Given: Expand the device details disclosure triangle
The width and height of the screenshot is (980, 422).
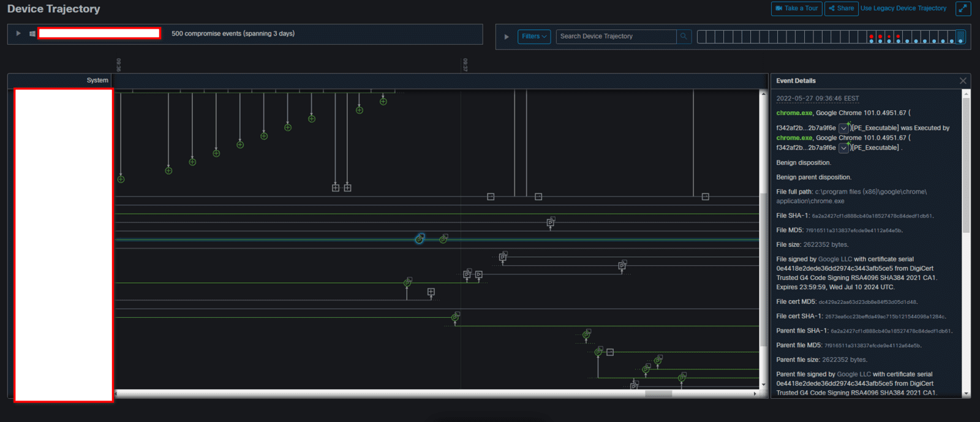Looking at the screenshot, I should tap(18, 34).
